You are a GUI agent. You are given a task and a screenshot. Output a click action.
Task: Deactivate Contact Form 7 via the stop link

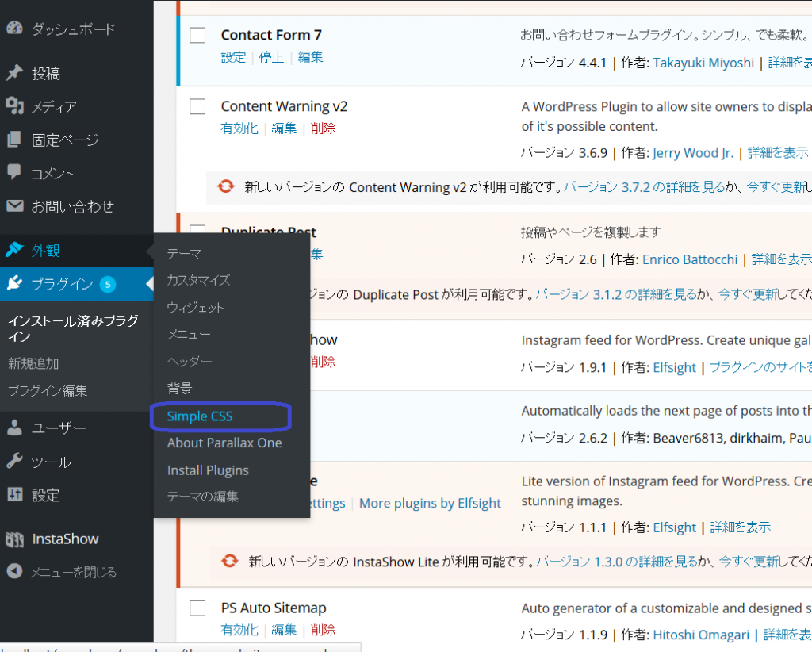tap(271, 57)
